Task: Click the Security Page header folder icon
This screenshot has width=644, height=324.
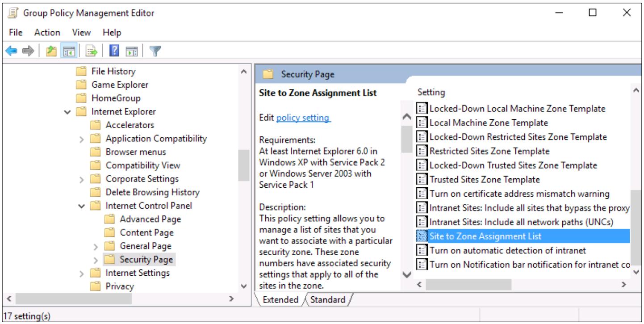Action: 268,74
